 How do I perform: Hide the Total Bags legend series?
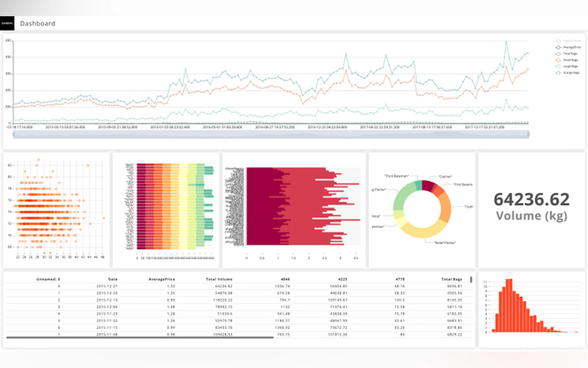558,54
